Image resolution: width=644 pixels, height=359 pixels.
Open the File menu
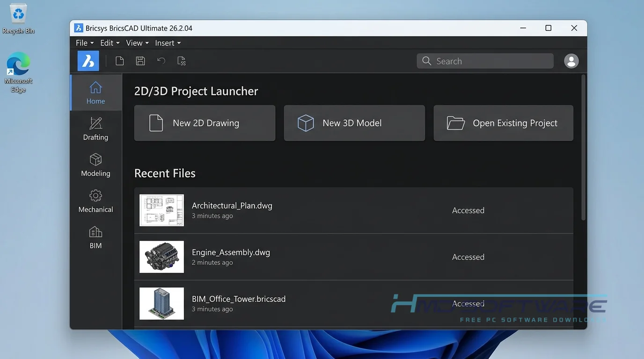click(85, 43)
